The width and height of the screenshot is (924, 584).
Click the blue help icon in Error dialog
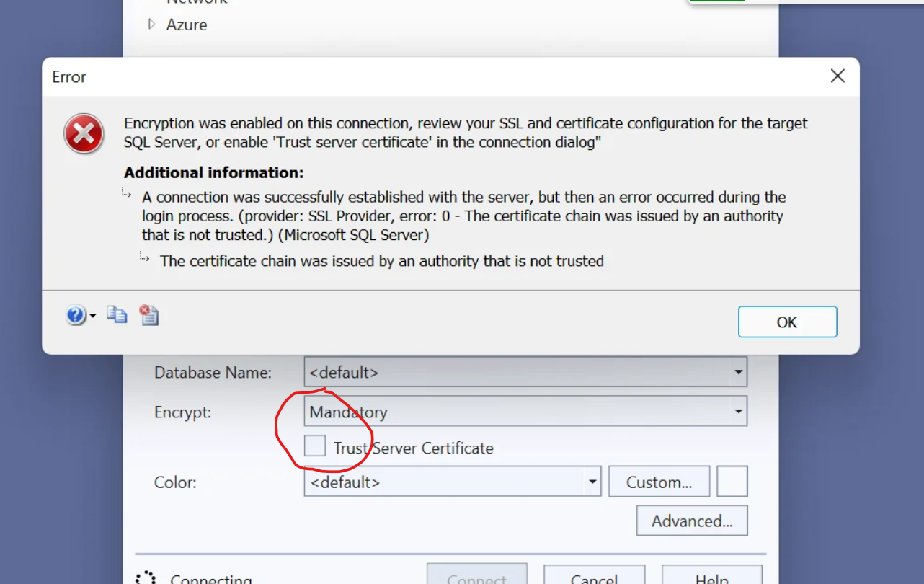[x=76, y=315]
